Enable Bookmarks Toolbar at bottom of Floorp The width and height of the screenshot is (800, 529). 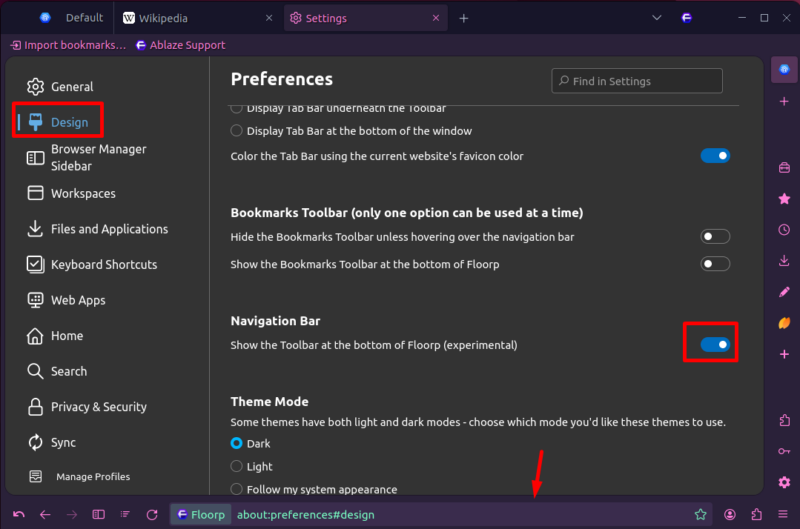point(715,264)
